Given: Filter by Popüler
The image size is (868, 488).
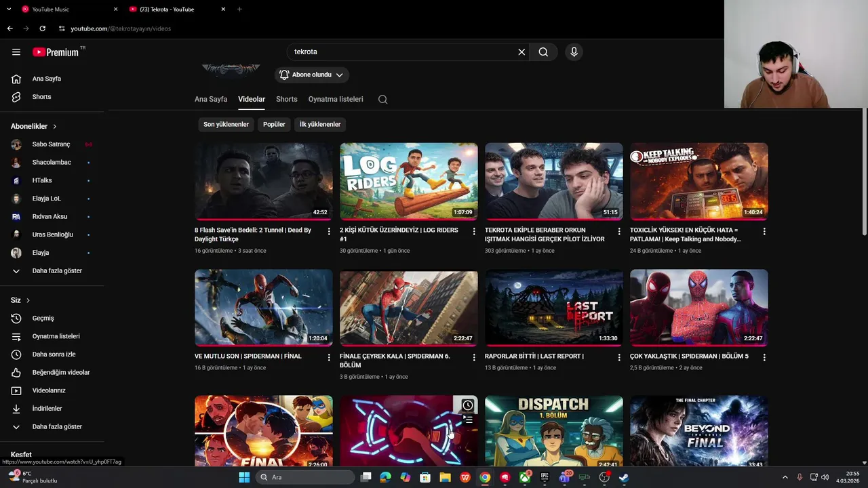Looking at the screenshot, I should 274,125.
